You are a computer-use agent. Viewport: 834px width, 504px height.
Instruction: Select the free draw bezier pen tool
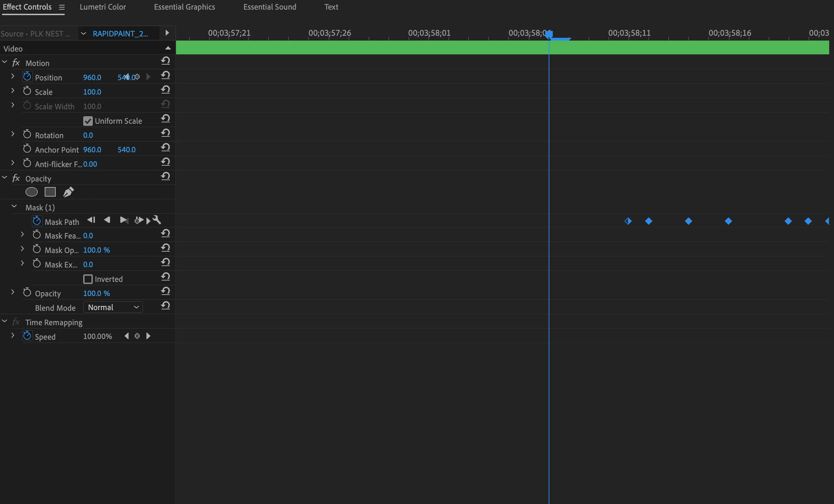pyautogui.click(x=68, y=192)
